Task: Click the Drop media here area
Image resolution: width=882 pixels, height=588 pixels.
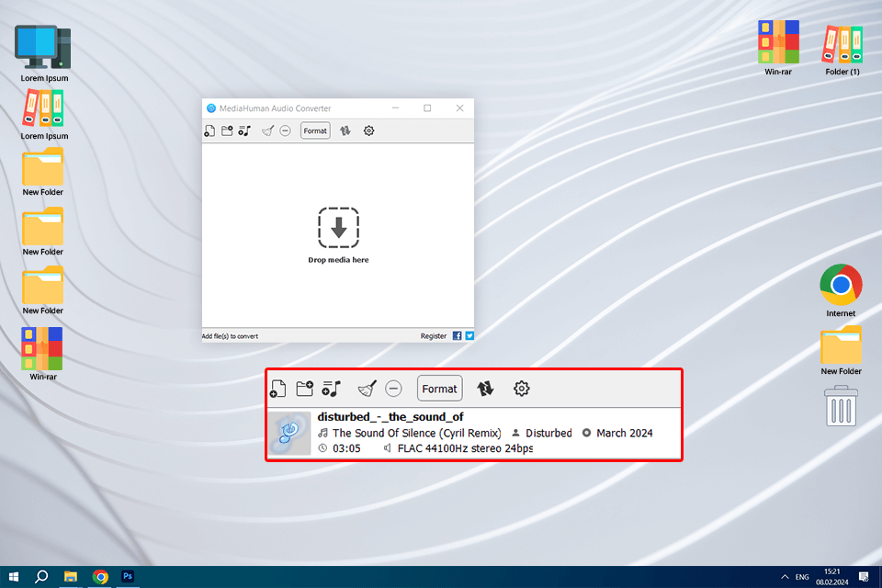Action: click(x=338, y=234)
